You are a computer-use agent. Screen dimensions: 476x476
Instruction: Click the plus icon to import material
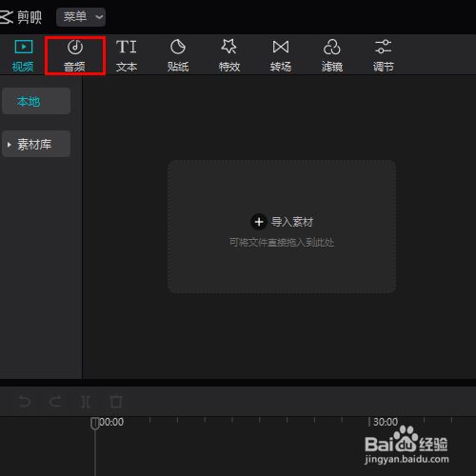tap(259, 222)
